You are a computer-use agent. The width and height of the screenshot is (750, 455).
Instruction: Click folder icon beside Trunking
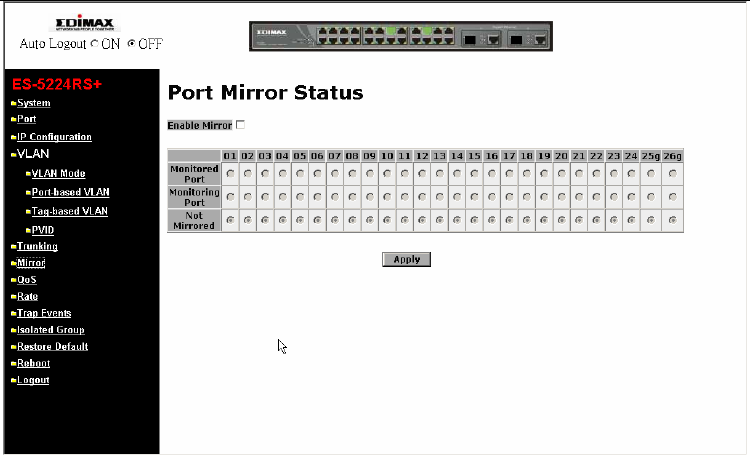pyautogui.click(x=13, y=247)
